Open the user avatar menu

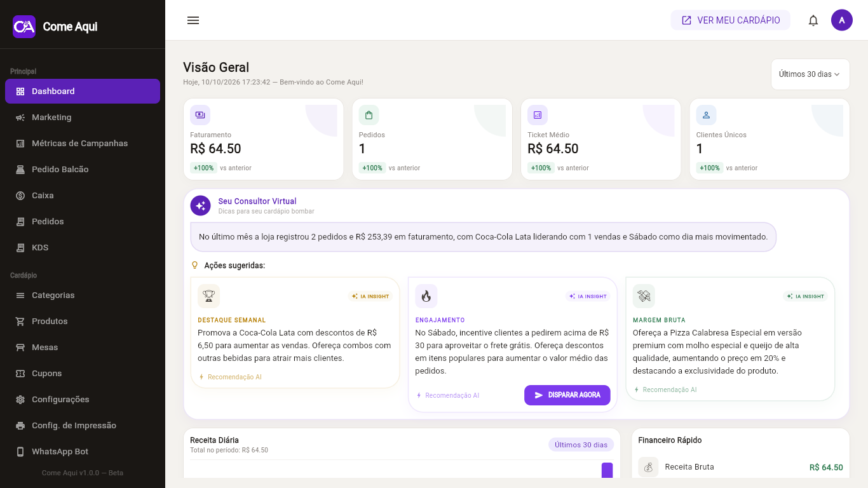coord(842,20)
